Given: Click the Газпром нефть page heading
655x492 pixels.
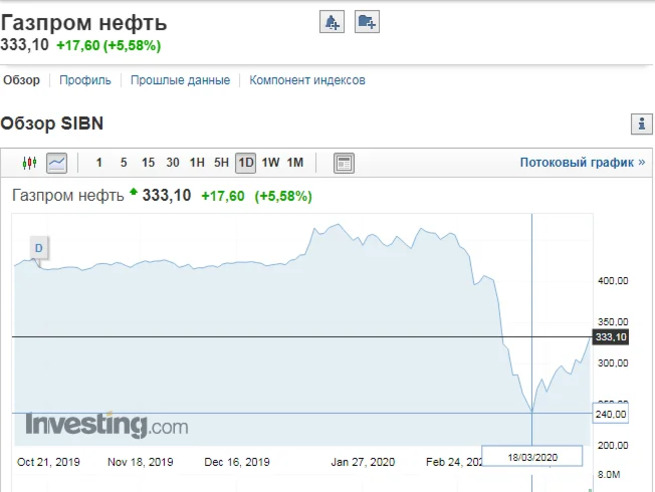Looking at the screenshot, I should [x=84, y=23].
